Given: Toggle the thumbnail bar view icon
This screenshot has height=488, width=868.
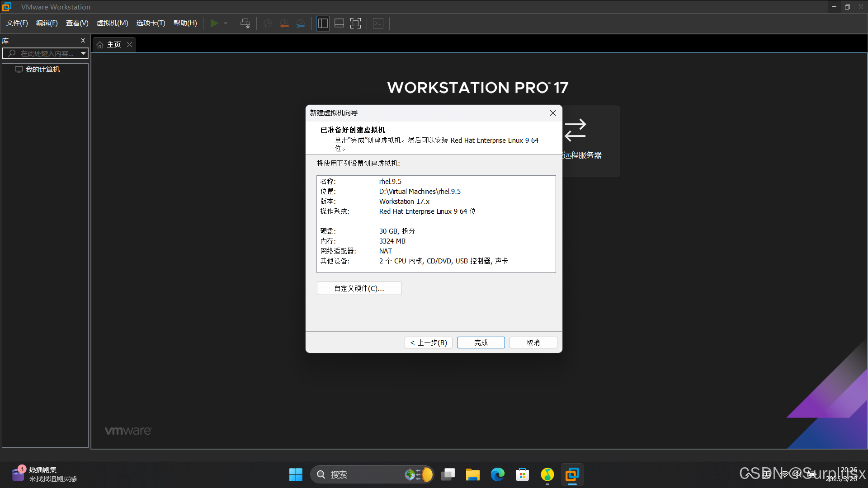Looking at the screenshot, I should tap(339, 23).
